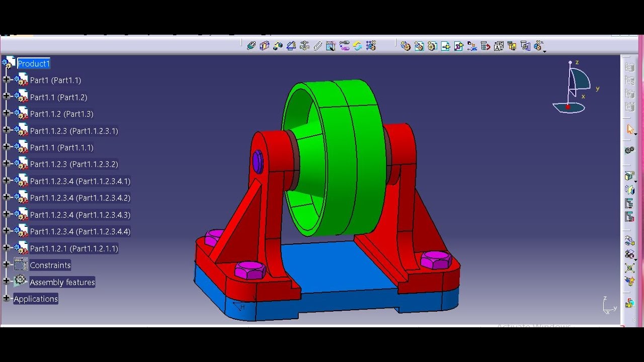This screenshot has width=644, height=362.
Task: Select the Offset Constraint tool
Action: point(278,46)
